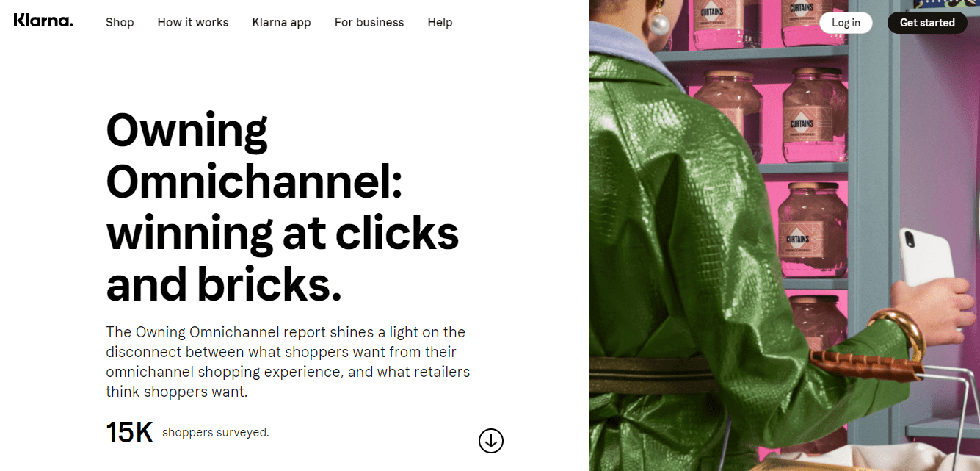
Task: Open the How it works page
Action: tap(193, 23)
